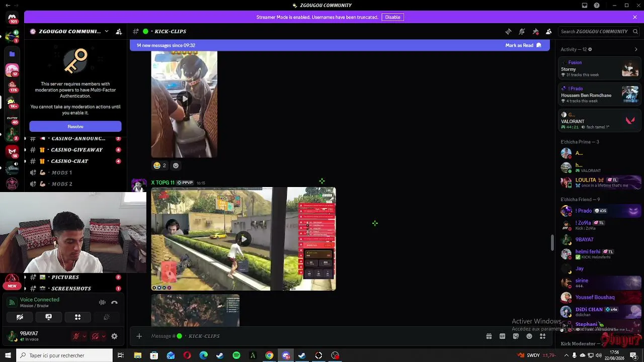
Task: Click the laughing emoji reaction with count 2
Action: 160,165
